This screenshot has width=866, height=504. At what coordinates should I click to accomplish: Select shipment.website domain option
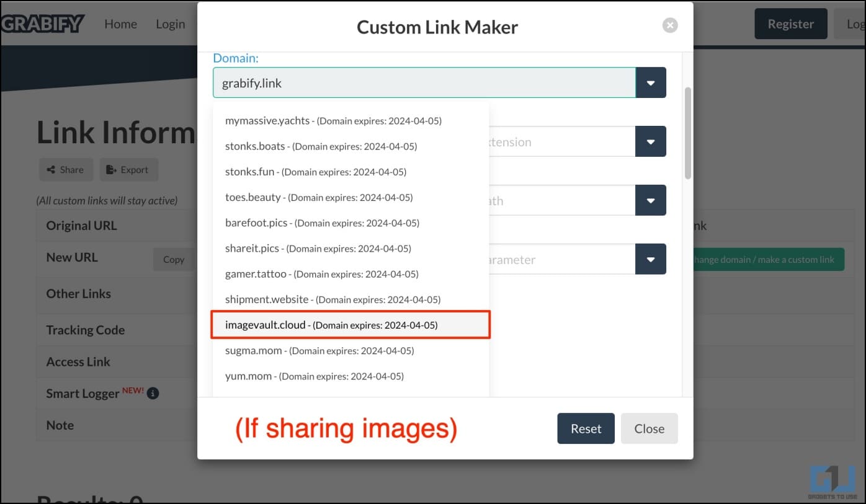(350, 299)
